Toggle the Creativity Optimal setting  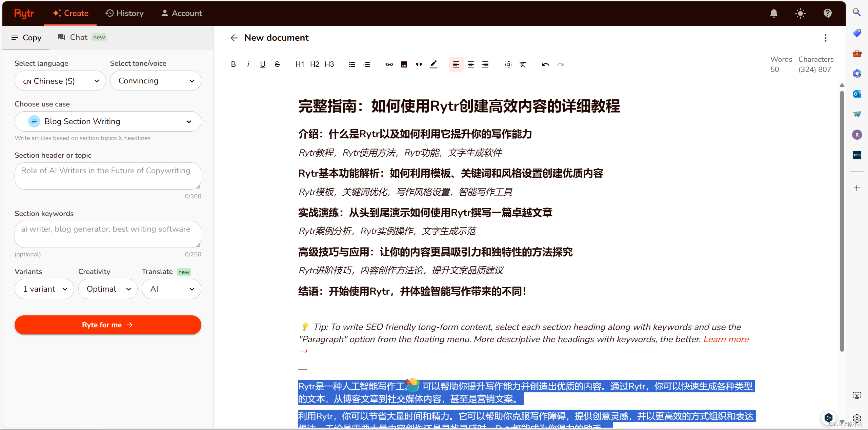click(107, 289)
